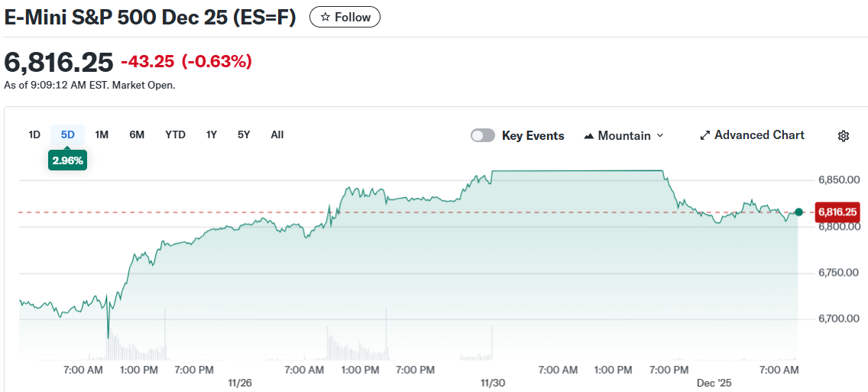Select the 1D time range tab

coord(34,134)
